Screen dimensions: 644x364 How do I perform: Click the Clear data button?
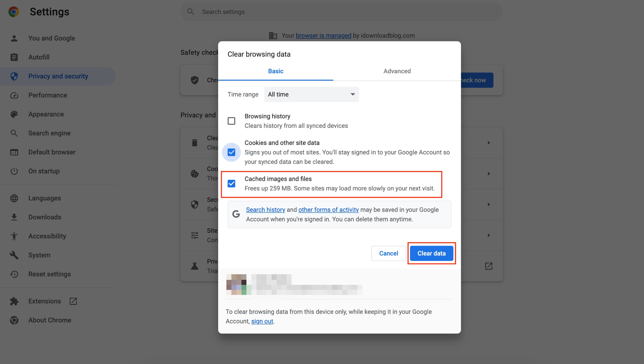click(431, 253)
